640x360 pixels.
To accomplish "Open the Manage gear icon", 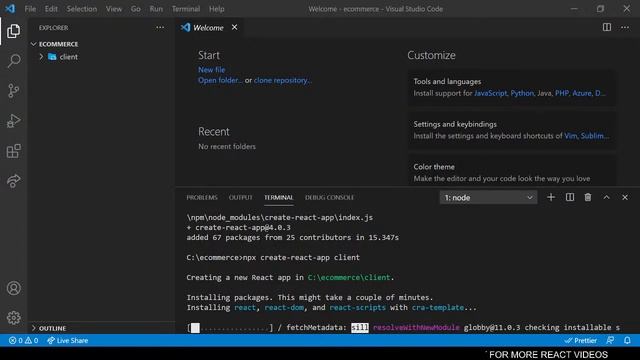I will 13,318.
